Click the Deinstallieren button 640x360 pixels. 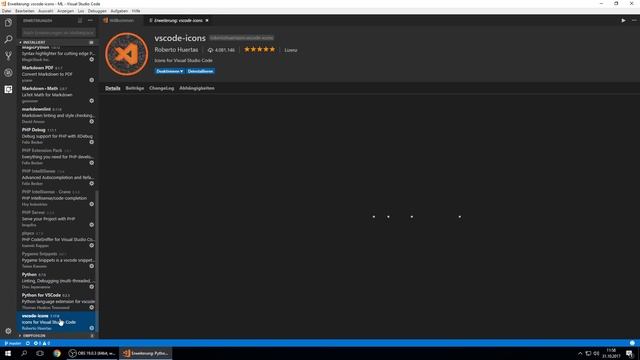[x=200, y=71]
